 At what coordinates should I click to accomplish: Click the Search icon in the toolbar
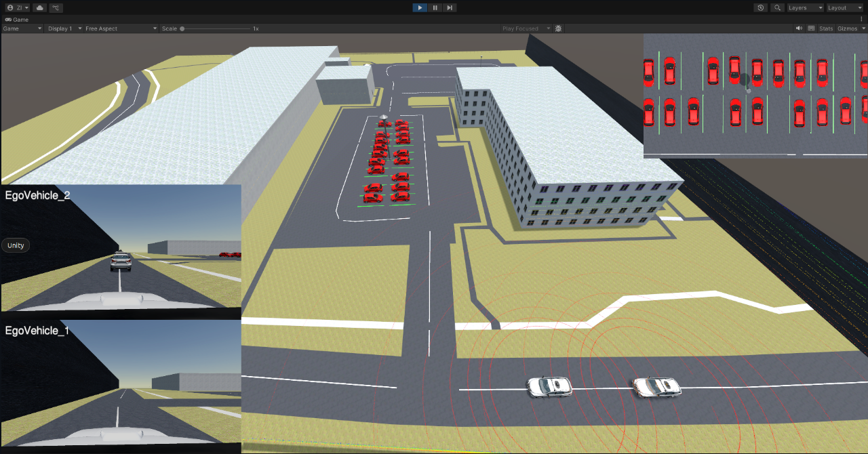coord(777,7)
